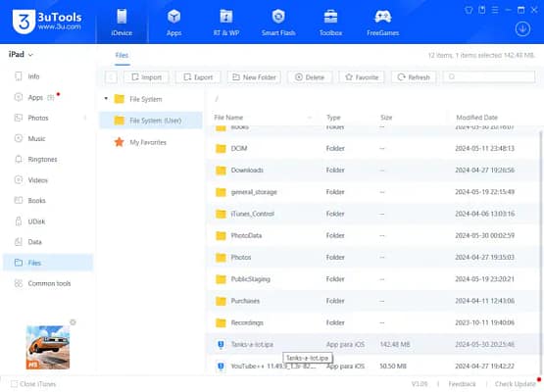
Task: Open the car game ad thumbnail
Action: [48, 347]
